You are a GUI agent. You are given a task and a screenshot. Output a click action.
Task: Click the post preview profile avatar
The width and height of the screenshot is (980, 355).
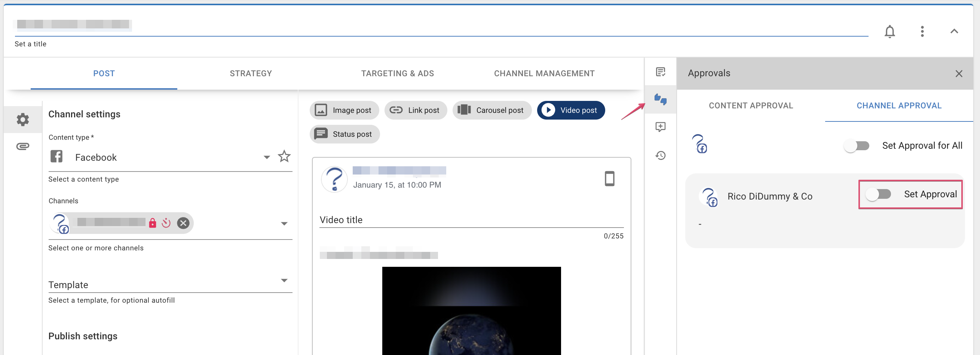pos(334,179)
